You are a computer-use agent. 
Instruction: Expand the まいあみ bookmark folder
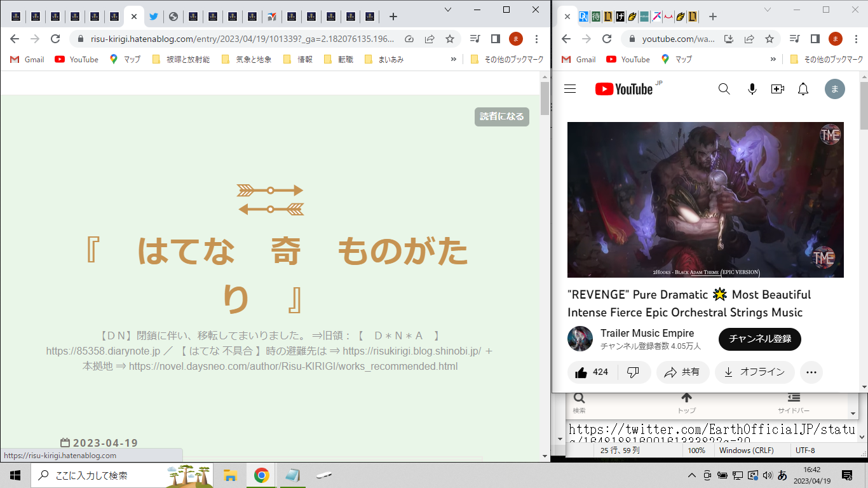point(384,60)
